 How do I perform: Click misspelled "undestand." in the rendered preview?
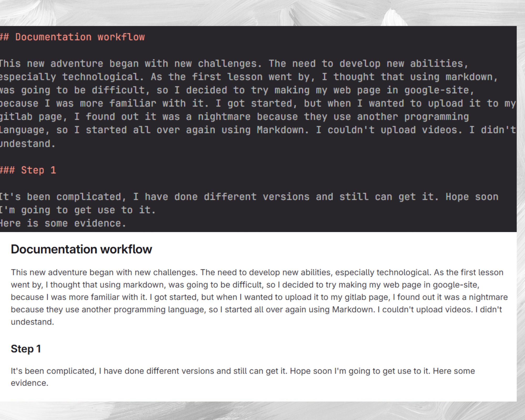coord(32,322)
